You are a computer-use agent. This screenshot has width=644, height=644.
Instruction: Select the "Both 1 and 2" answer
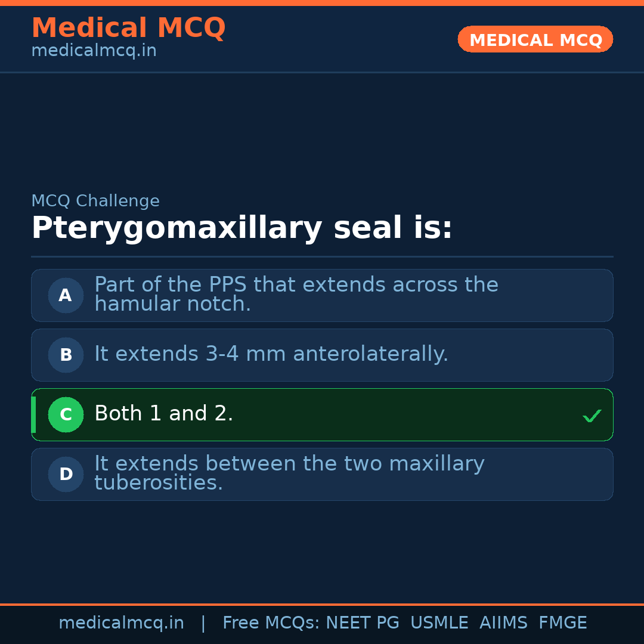pos(164,414)
